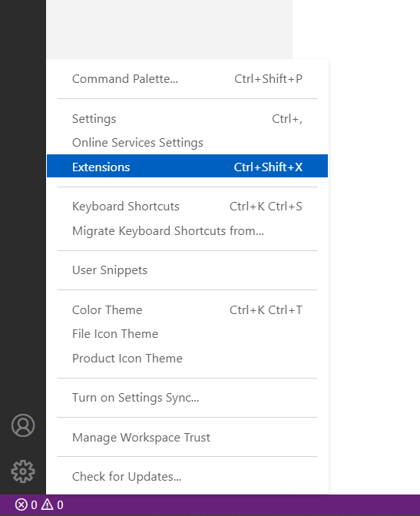Pick Color Theme option
The image size is (420, 516).
[x=187, y=310]
